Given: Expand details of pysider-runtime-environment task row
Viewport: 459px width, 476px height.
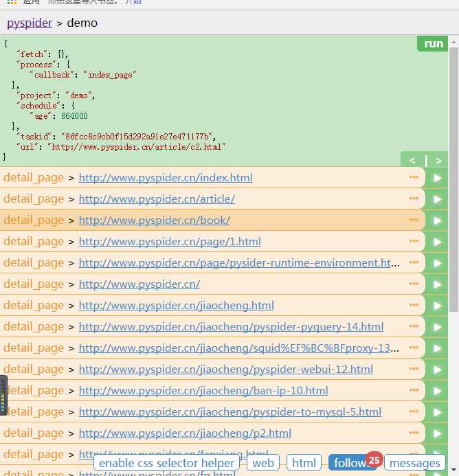Looking at the screenshot, I should 414,262.
